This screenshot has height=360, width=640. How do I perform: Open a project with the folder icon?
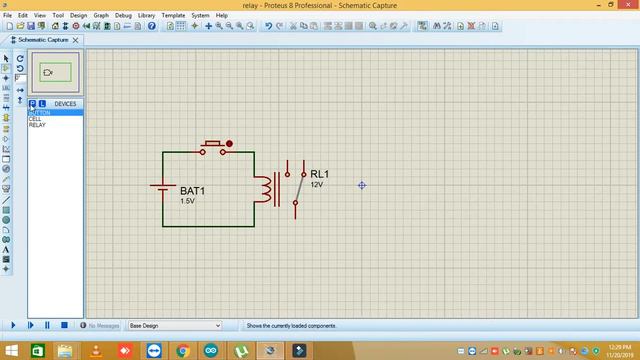[x=20, y=26]
